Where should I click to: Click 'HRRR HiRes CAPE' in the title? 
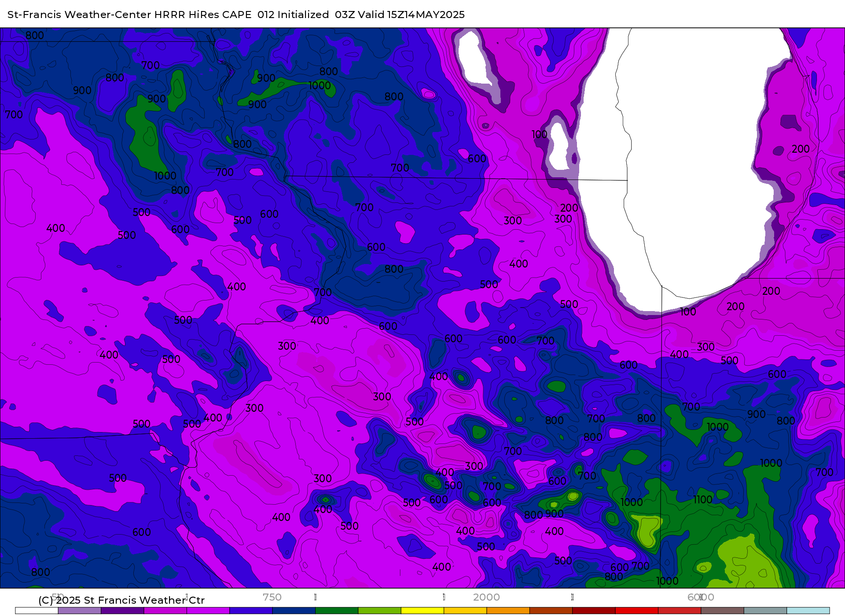pos(203,15)
